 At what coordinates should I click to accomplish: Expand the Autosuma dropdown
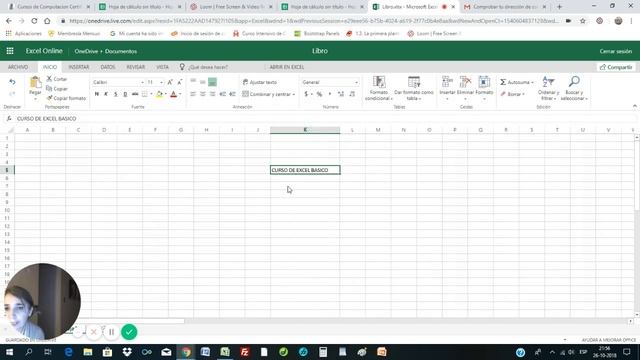[532, 82]
